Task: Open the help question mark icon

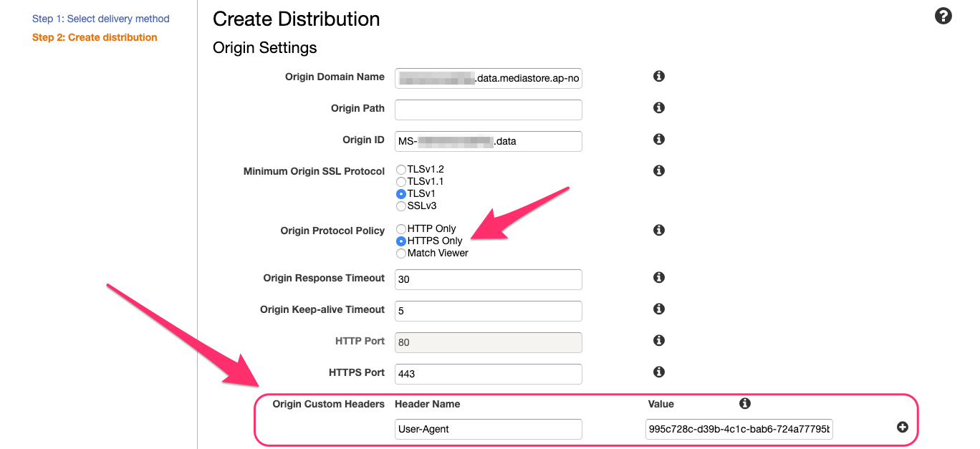Action: pyautogui.click(x=943, y=15)
